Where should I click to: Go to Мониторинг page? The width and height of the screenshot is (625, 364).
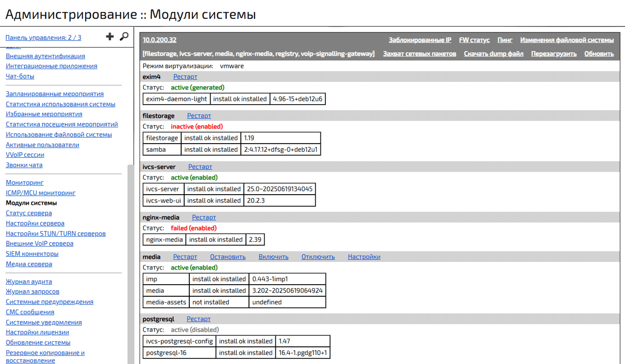25,183
